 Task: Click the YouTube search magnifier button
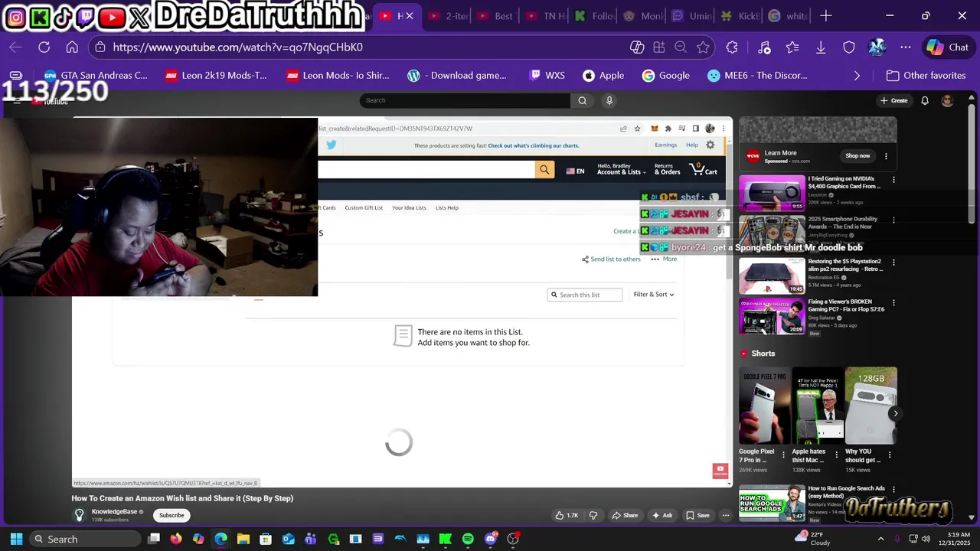point(582,100)
